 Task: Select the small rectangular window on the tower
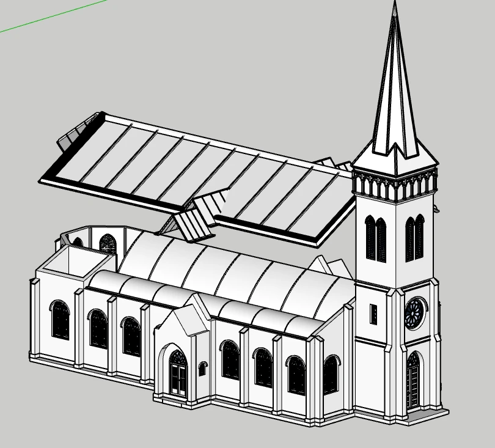[373, 314]
